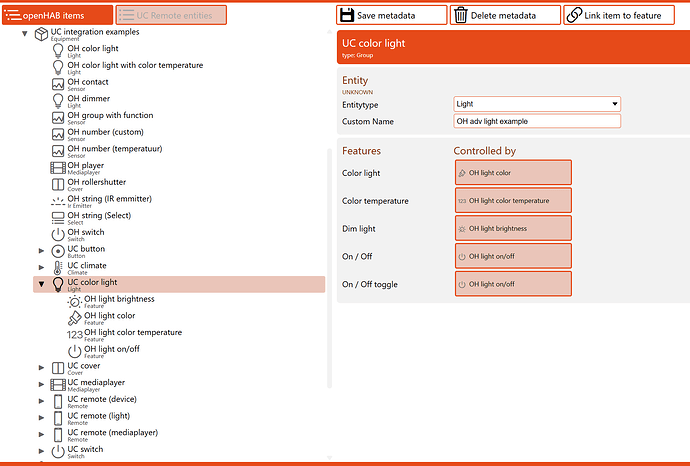
Task: Click the 123 icon beside OH light color temperature in tree
Action: (75, 335)
